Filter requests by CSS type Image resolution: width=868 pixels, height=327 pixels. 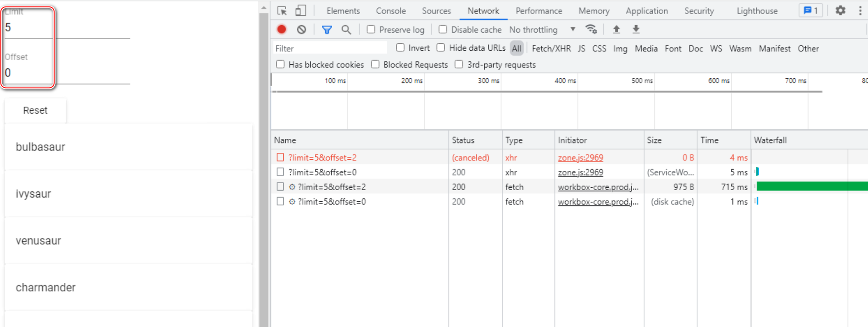pos(599,48)
